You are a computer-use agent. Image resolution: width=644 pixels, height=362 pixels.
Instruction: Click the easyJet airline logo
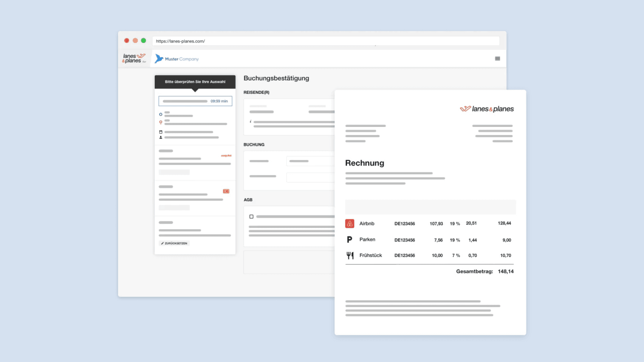tap(226, 156)
